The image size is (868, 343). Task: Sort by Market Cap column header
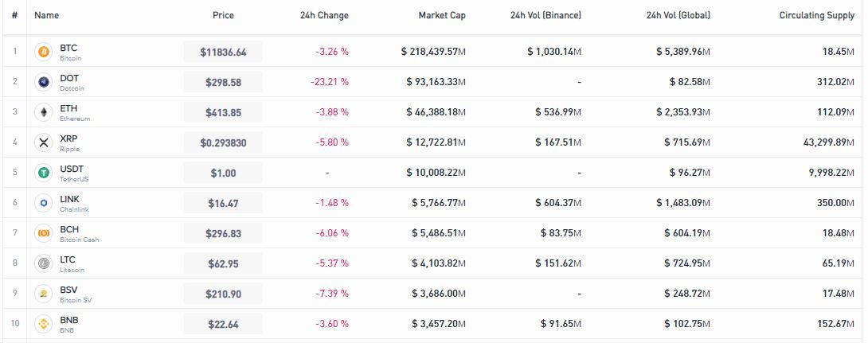(442, 15)
